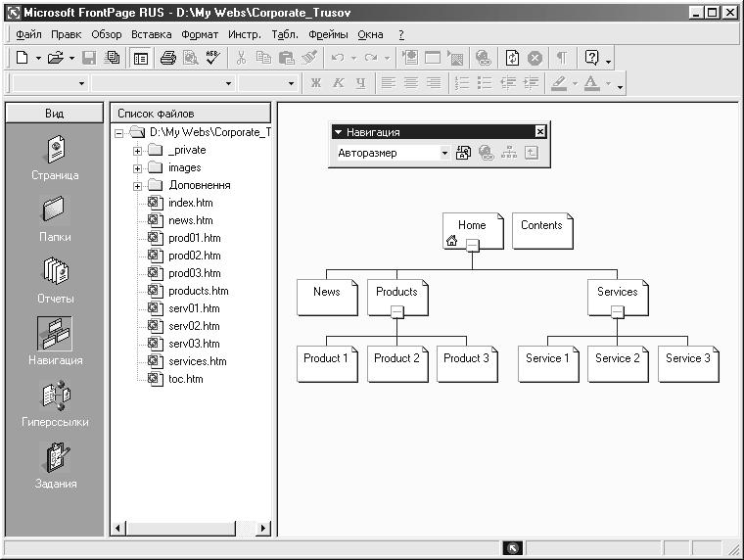
Task: Align text right
Action: (x=434, y=83)
